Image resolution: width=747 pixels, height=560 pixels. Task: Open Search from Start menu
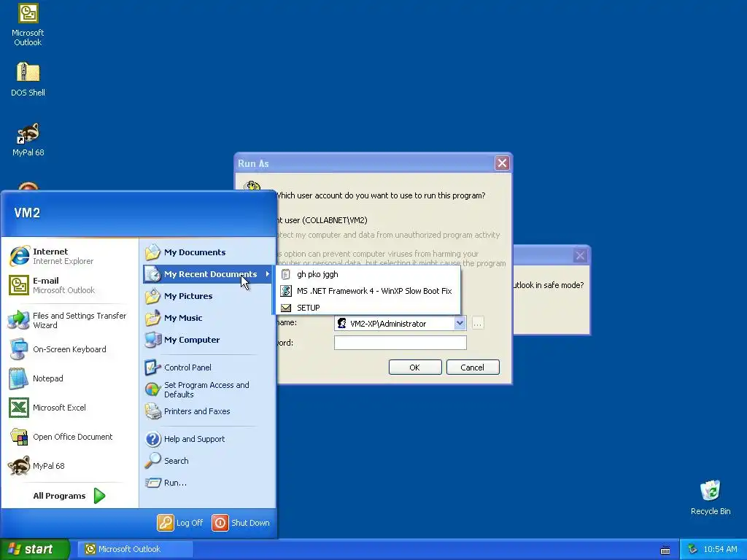pyautogui.click(x=208, y=461)
